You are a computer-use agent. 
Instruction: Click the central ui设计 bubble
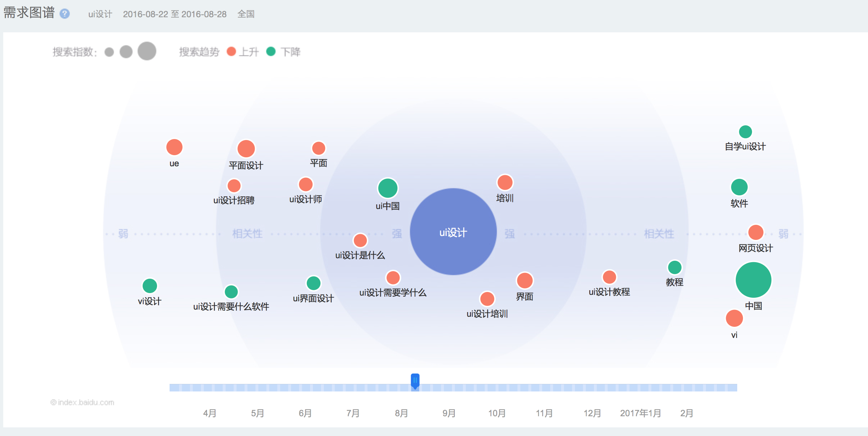point(453,232)
